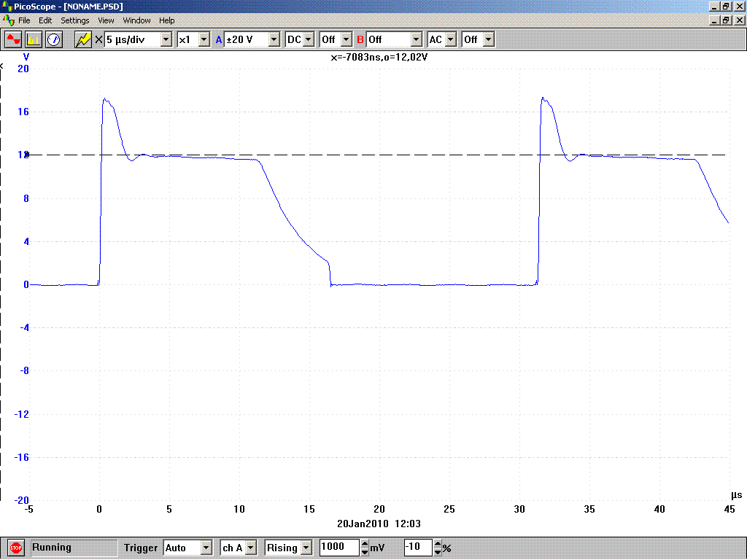747x560 pixels.
Task: Click the Running status field
Action: (x=74, y=548)
